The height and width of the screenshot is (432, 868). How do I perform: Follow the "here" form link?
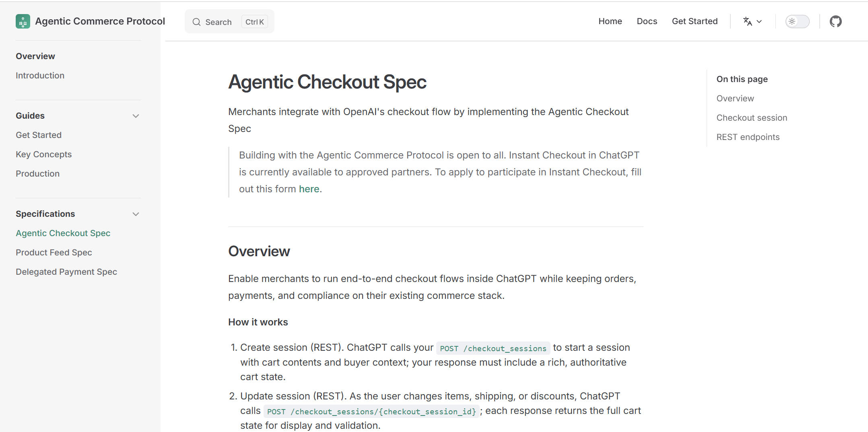[309, 189]
